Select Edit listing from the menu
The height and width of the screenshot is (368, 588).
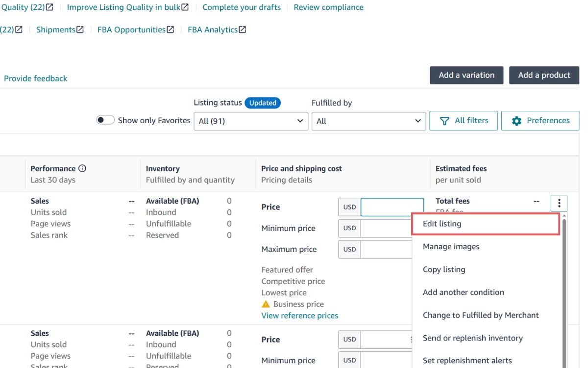click(486, 224)
